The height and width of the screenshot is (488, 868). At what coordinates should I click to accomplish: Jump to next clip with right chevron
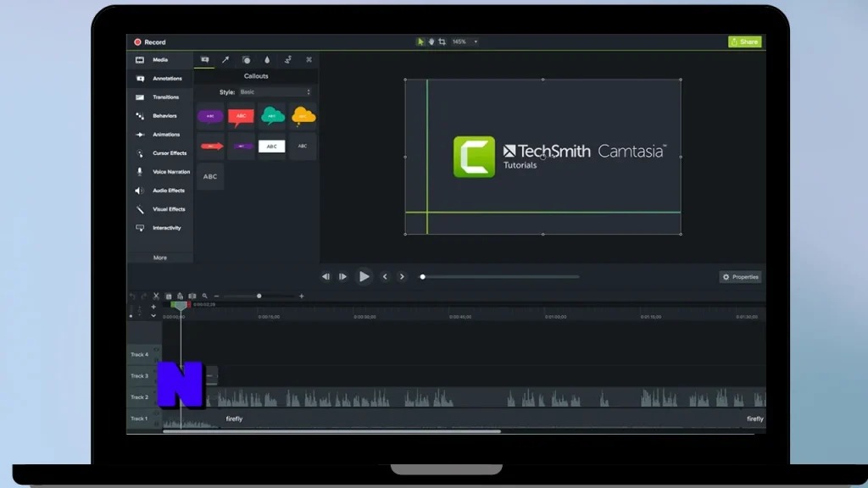click(402, 277)
